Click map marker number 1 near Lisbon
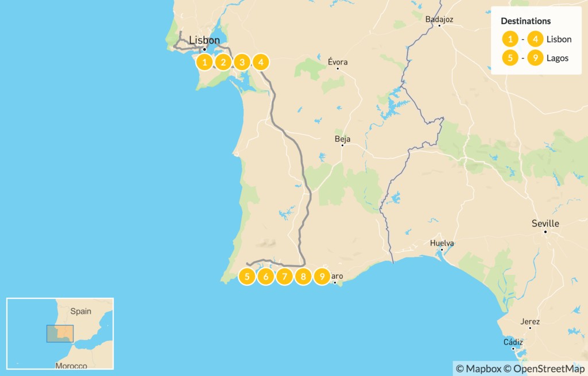588x376 pixels. [204, 62]
